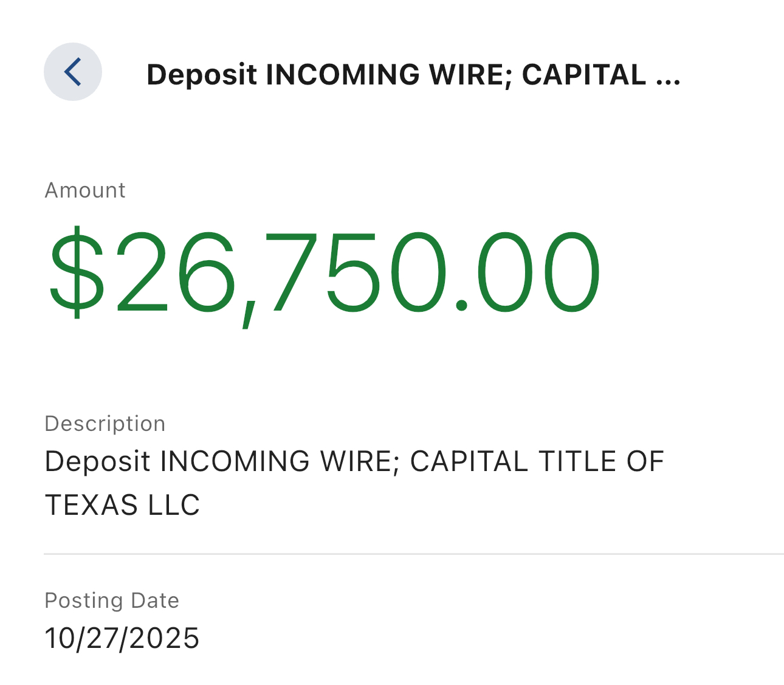Click the word CAPITAL in the header
This screenshot has width=784, height=685.
584,75
